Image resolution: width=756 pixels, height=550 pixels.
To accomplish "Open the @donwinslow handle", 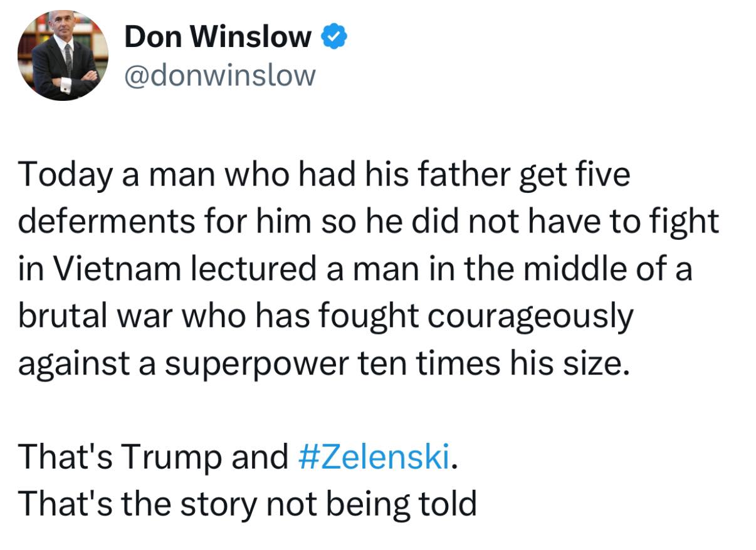I will pos(220,75).
